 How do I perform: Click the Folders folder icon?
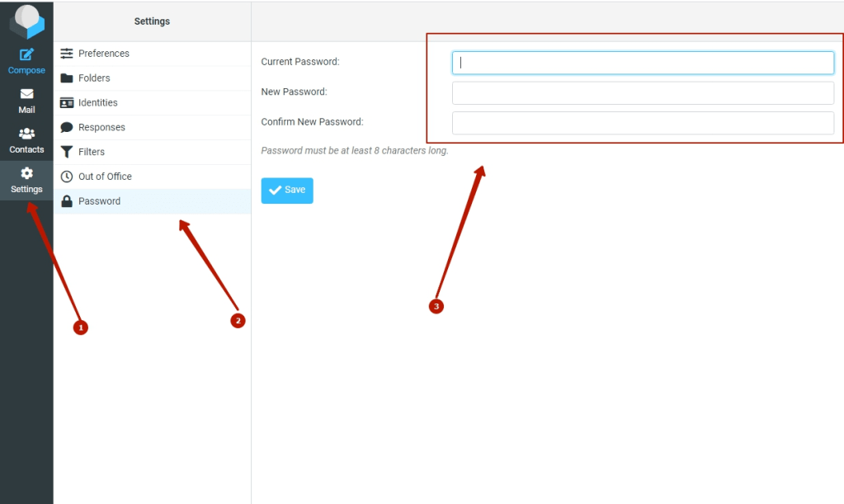point(67,78)
